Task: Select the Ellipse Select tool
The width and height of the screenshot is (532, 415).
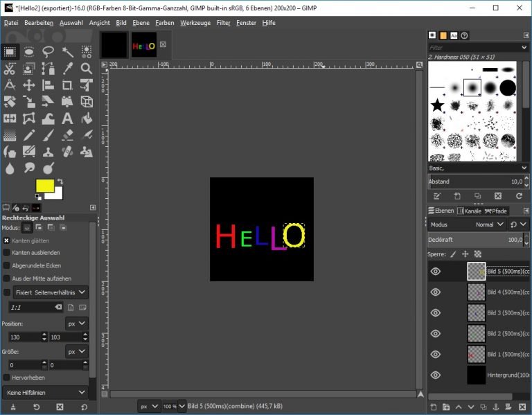Action: click(x=29, y=51)
